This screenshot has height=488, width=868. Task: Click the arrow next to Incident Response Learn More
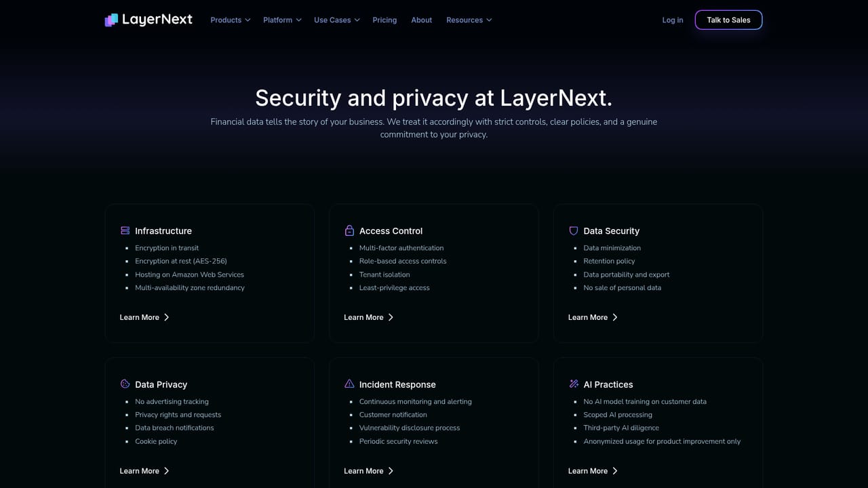391,471
